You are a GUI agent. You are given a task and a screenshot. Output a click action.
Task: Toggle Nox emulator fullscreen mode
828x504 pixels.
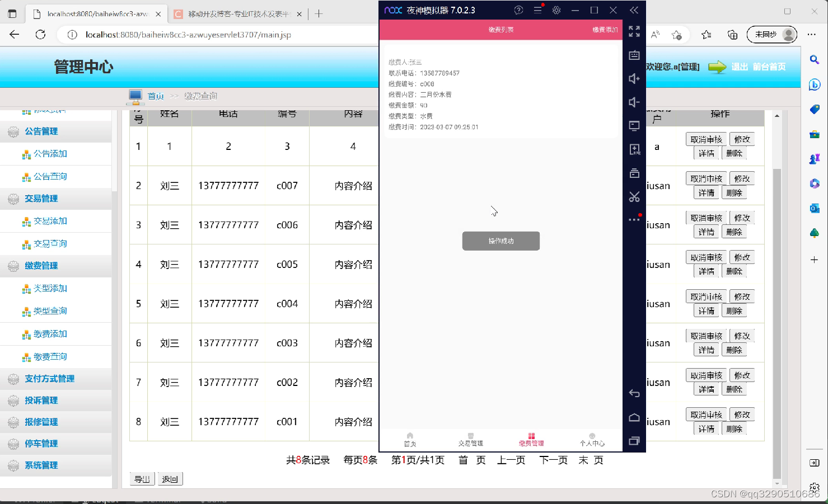tap(634, 31)
